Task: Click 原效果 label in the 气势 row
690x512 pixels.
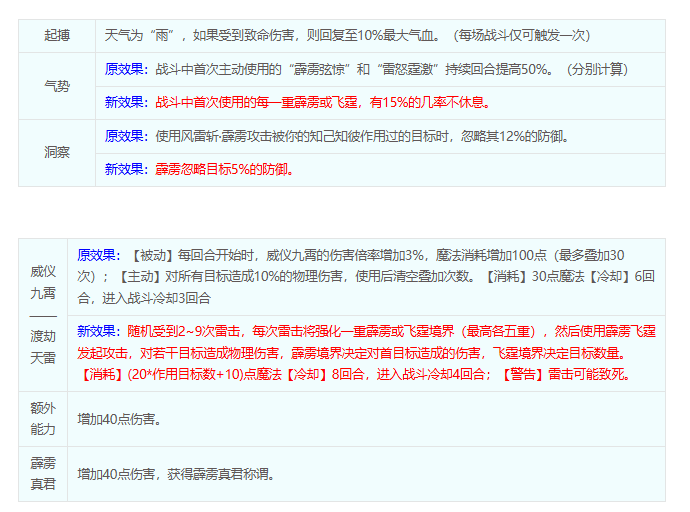Action: [x=126, y=70]
